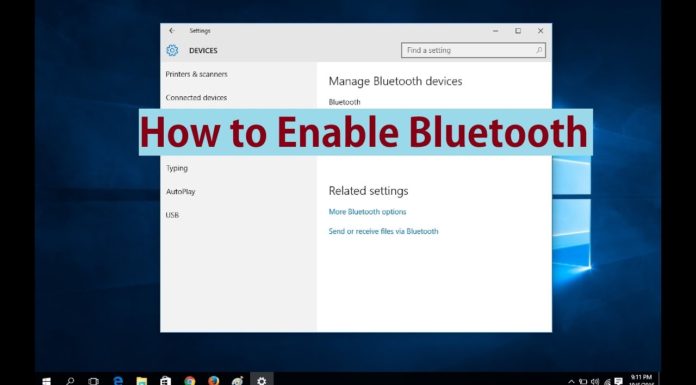Launch Google Chrome from taskbar
696x385 pixels.
coord(190,381)
